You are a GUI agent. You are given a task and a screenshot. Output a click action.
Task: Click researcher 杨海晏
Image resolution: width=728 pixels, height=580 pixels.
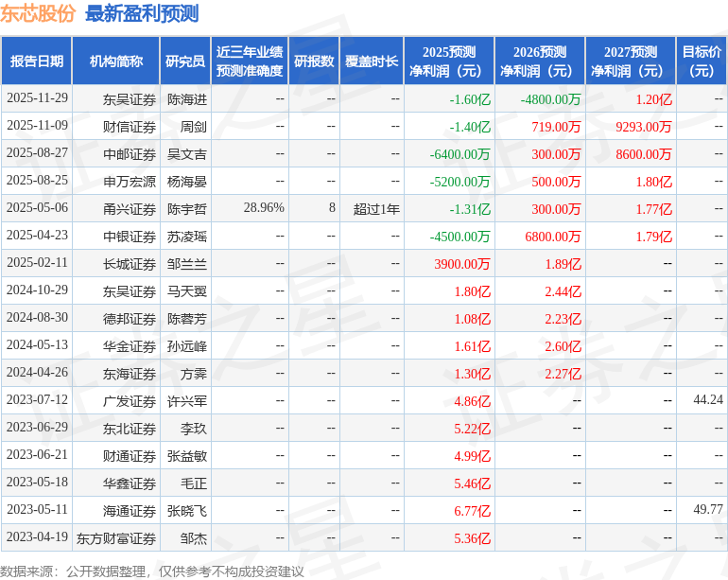[186, 182]
